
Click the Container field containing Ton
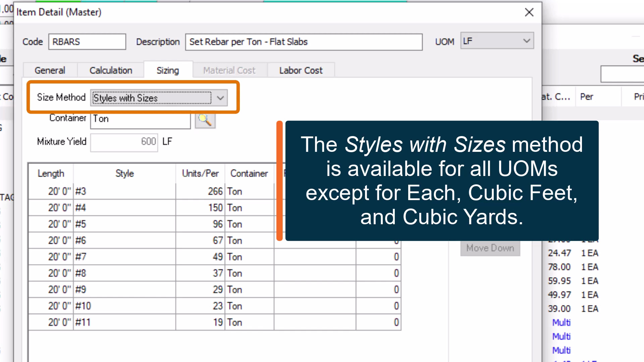[x=140, y=120]
